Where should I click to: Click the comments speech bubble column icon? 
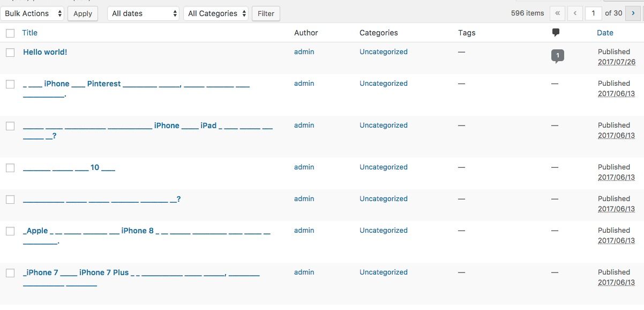[x=556, y=33]
